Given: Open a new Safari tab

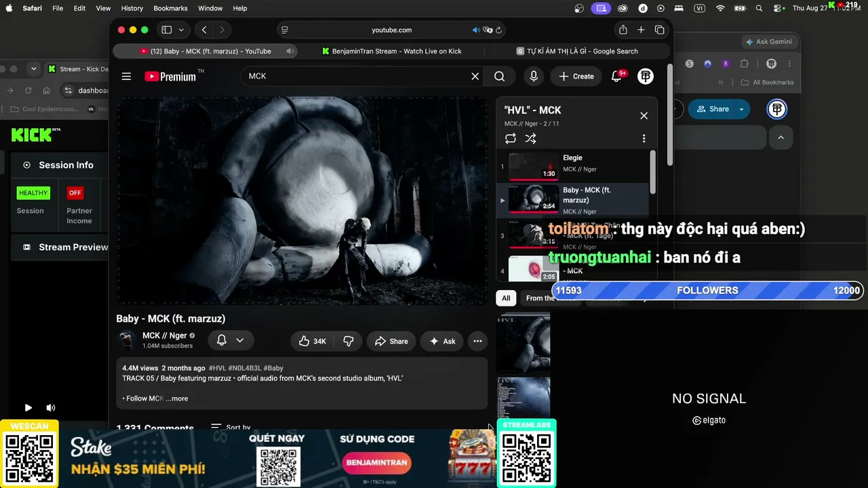Looking at the screenshot, I should [x=641, y=30].
